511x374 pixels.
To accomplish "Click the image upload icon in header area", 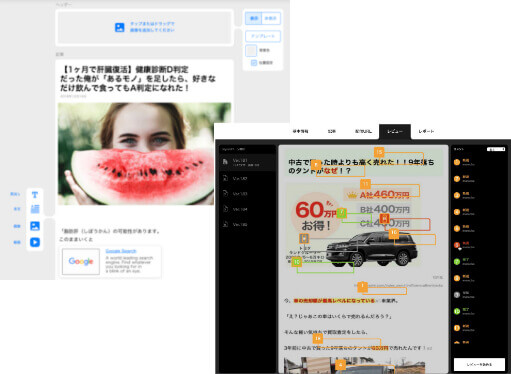I will pos(120,27).
